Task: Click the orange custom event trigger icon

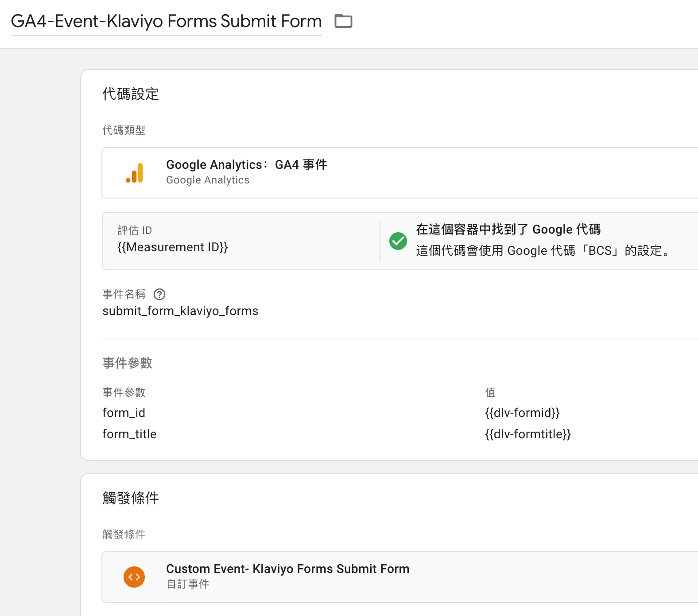Action: pyautogui.click(x=134, y=577)
